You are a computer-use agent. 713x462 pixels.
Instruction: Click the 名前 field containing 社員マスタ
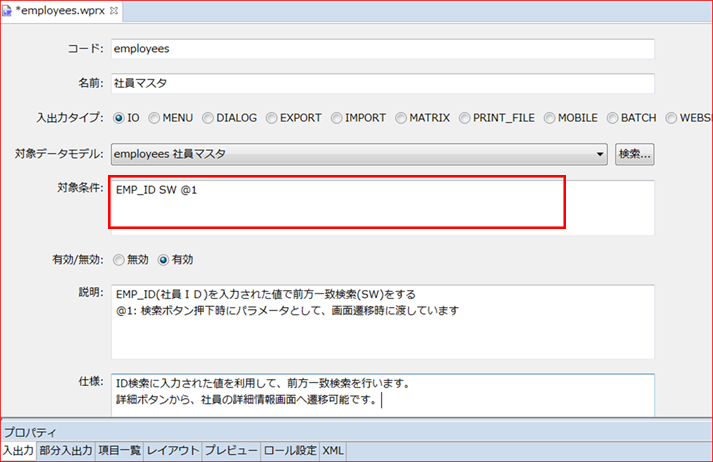(x=380, y=84)
